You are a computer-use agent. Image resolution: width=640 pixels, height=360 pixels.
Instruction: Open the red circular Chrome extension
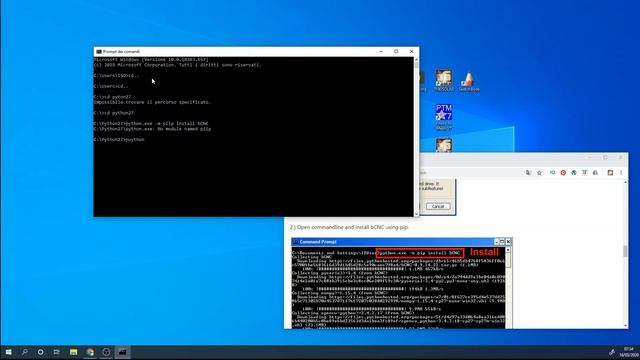(563, 173)
